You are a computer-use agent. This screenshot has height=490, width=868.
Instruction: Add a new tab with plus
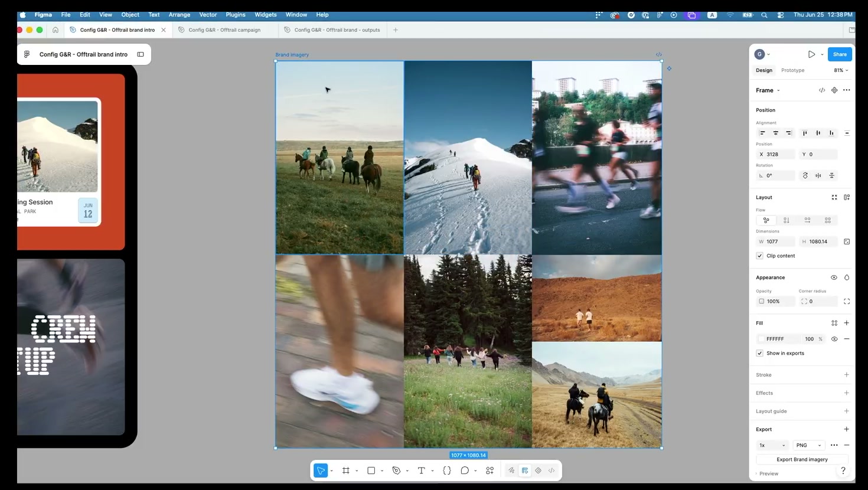pos(396,30)
